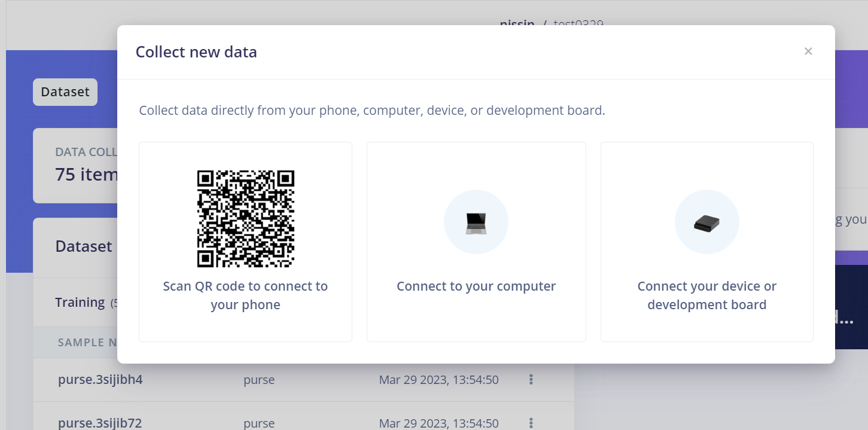Click the development board device icon

(706, 224)
